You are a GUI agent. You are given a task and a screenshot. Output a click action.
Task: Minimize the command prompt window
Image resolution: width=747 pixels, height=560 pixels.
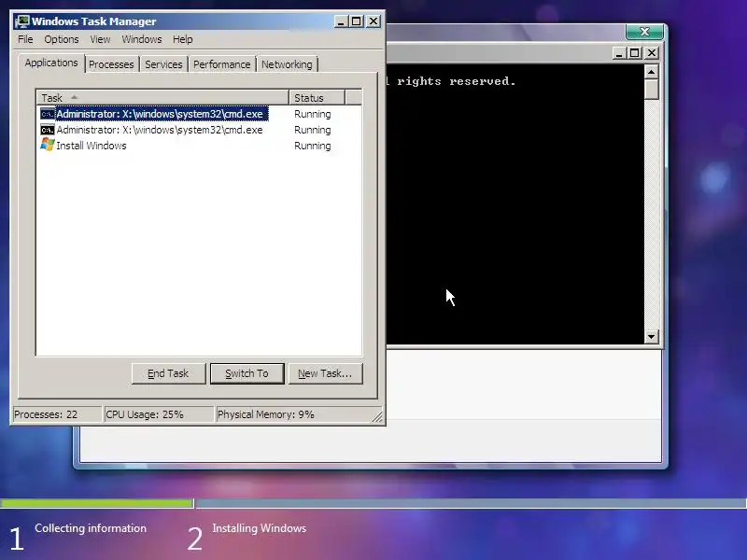[619, 53]
